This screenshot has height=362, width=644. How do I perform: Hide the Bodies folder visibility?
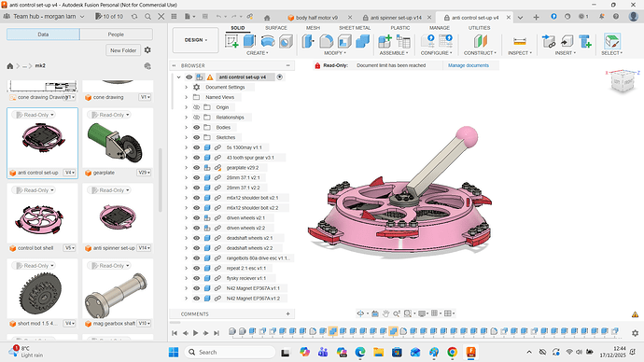pos(196,127)
